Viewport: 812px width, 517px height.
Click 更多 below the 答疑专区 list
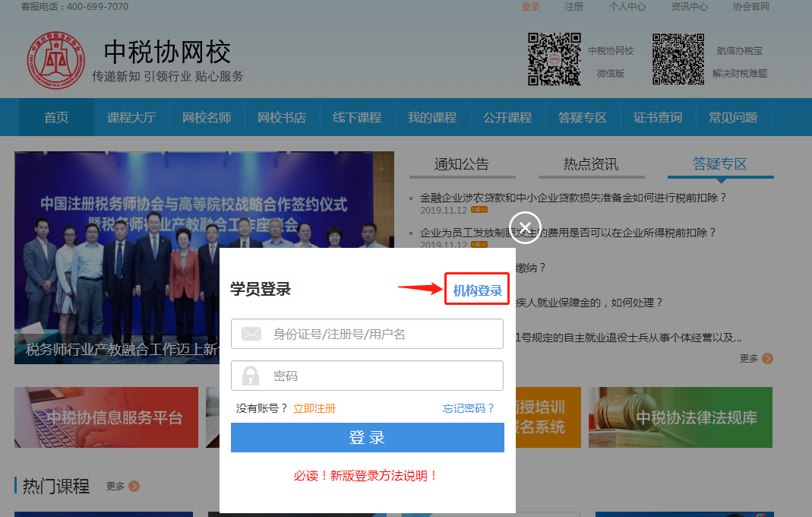749,358
